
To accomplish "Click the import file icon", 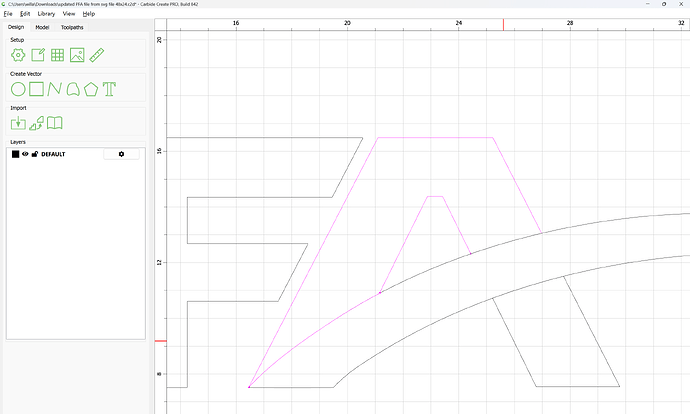I will coord(18,123).
